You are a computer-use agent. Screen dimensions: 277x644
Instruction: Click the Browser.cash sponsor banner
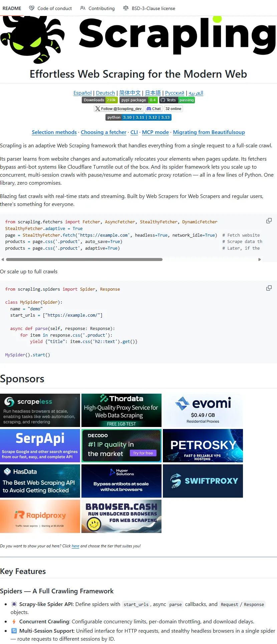121,516
